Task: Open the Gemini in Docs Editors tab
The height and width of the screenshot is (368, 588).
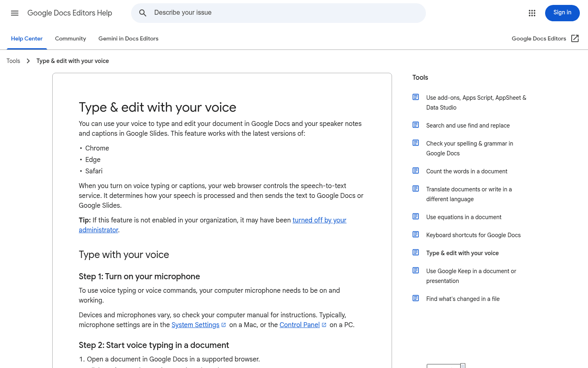Action: (x=128, y=39)
